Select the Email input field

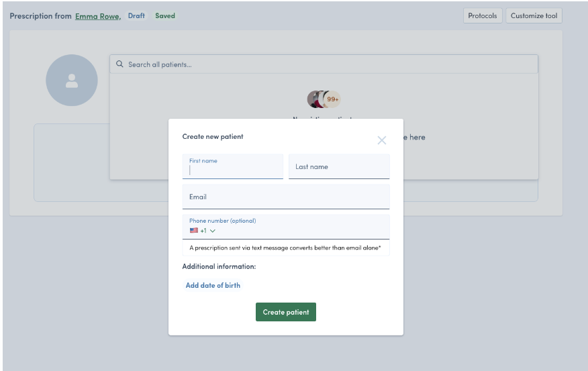click(x=286, y=197)
